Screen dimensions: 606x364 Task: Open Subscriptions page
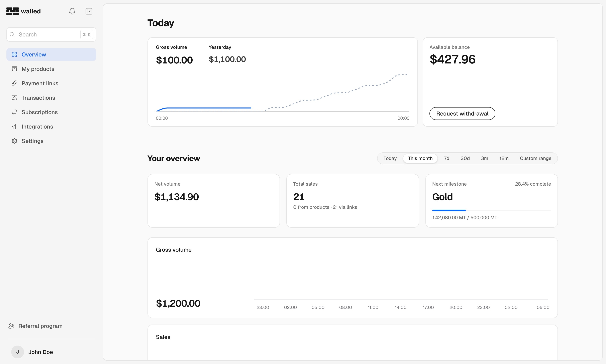(51, 112)
